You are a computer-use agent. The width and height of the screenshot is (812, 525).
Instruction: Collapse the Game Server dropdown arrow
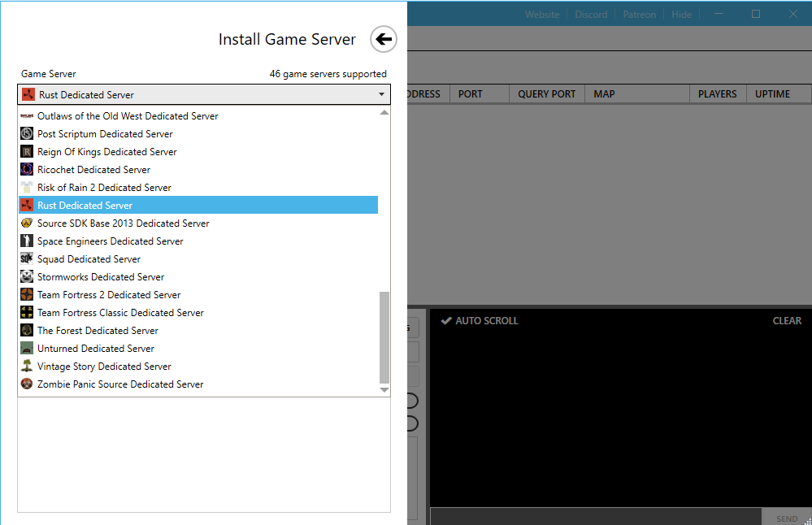tap(382, 94)
